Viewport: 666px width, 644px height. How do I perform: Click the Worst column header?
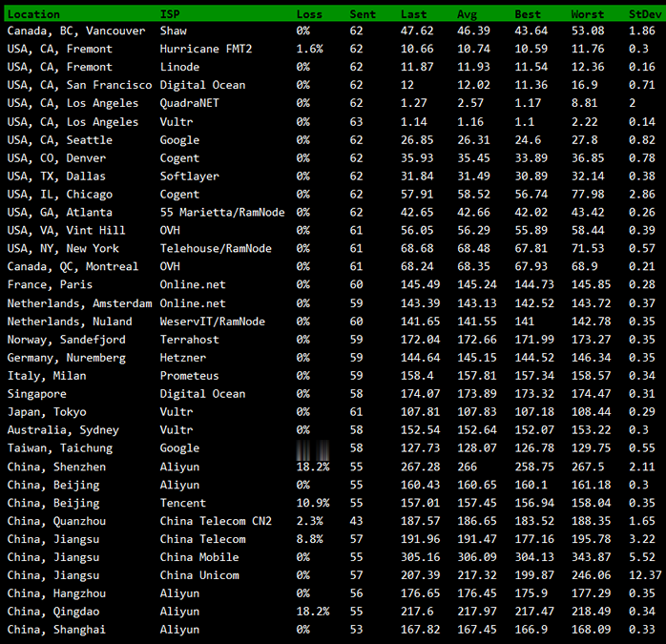click(588, 14)
